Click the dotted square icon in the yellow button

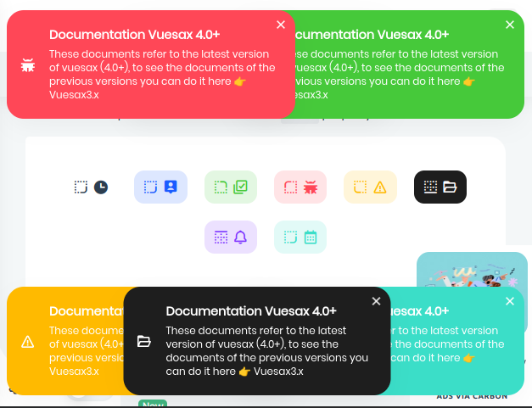pyautogui.click(x=361, y=187)
